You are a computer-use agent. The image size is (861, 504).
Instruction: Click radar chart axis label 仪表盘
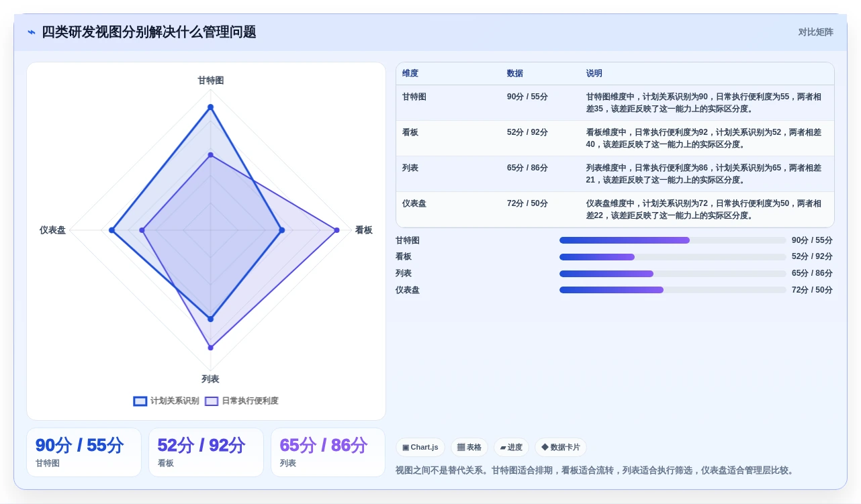52,230
